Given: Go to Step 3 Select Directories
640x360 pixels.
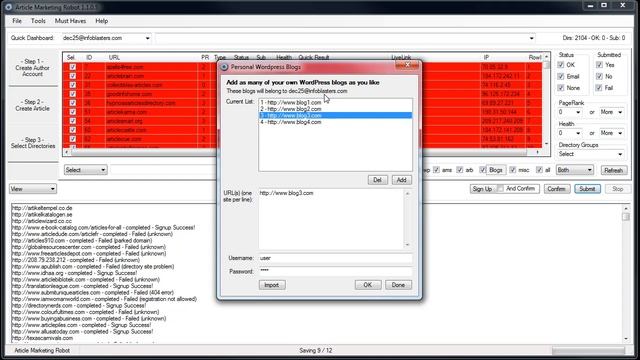Looking at the screenshot, I should 33,143.
